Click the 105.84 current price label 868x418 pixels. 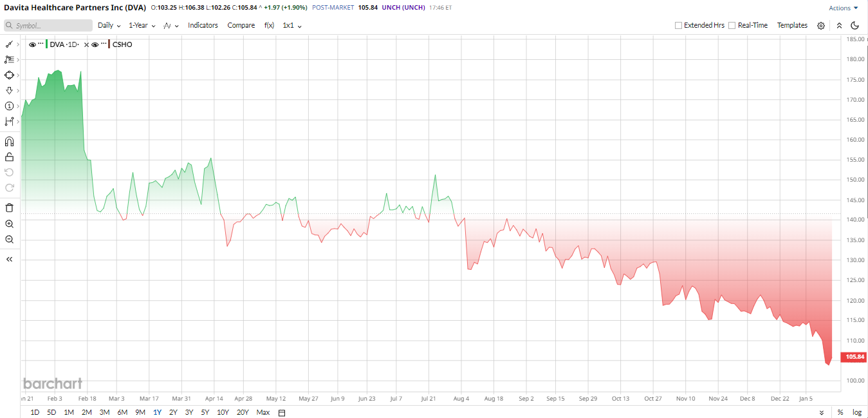point(855,357)
